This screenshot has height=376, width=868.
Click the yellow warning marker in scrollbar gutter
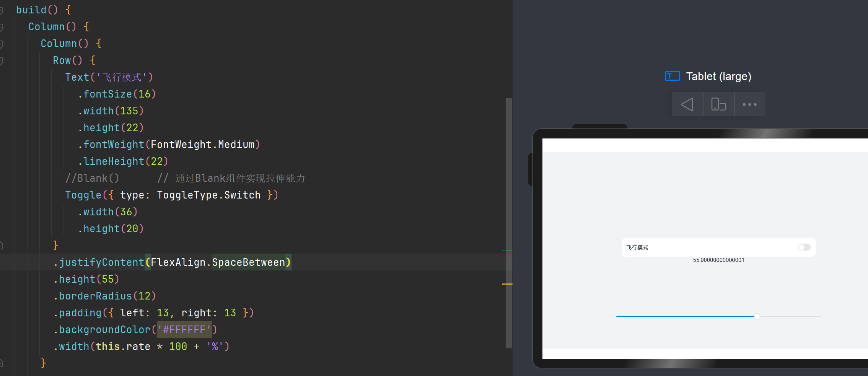click(x=507, y=284)
